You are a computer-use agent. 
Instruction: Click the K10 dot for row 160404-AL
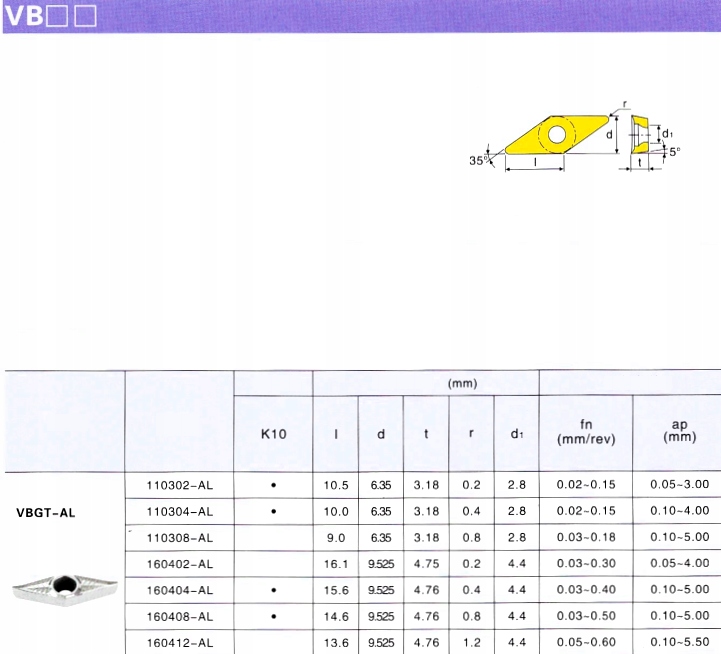(x=273, y=590)
